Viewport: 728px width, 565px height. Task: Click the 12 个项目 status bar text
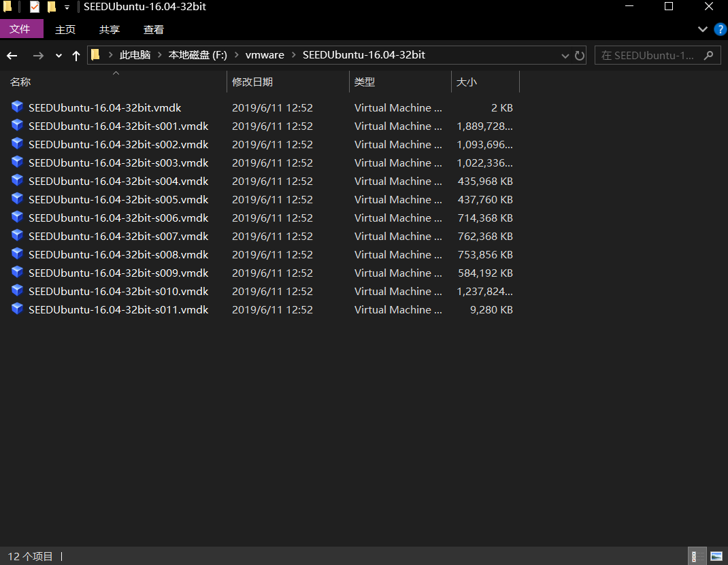31,557
